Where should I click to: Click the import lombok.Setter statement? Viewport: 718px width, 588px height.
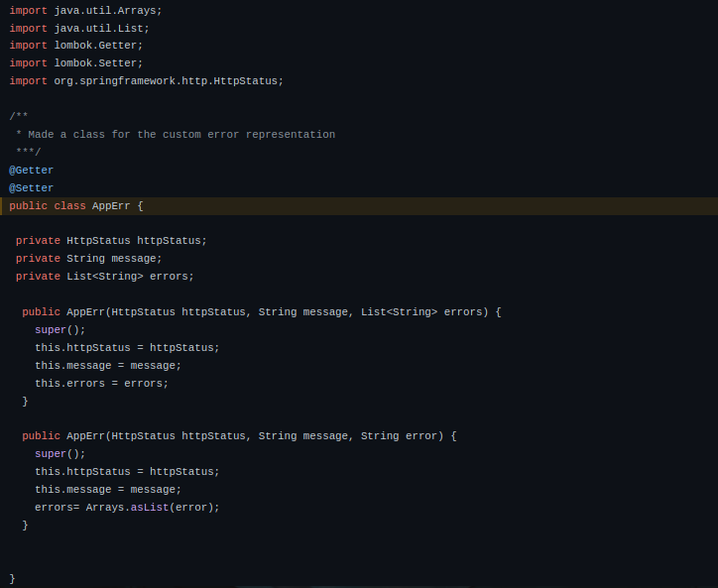pos(76,63)
